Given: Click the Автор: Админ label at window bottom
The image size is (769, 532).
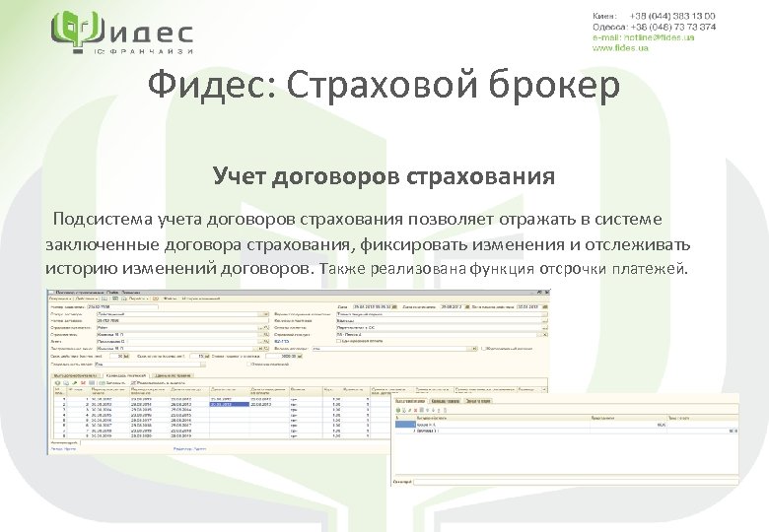Looking at the screenshot, I should (63, 448).
